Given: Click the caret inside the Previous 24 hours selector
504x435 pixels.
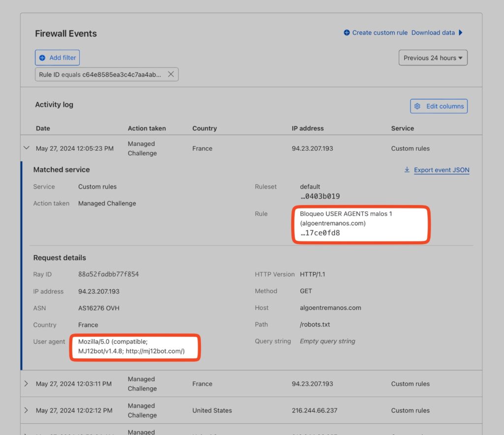Looking at the screenshot, I should pyautogui.click(x=460, y=58).
